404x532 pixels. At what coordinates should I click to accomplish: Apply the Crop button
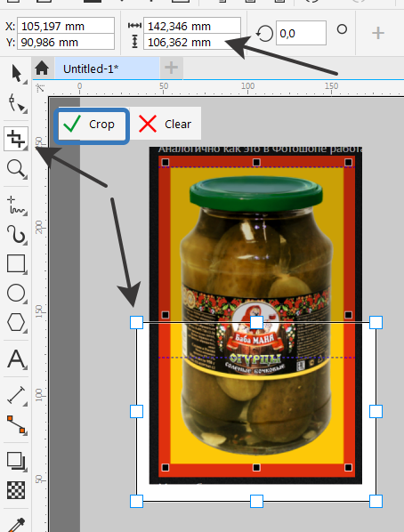92,125
